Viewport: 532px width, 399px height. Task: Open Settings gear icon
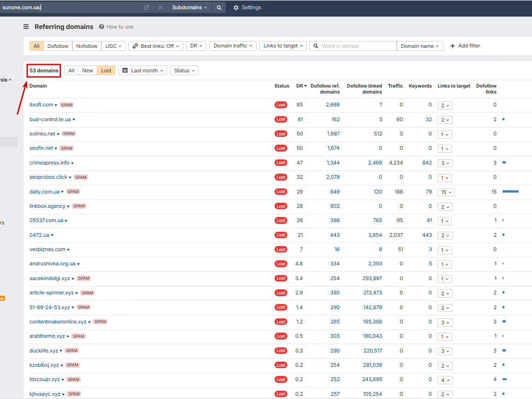coord(236,7)
